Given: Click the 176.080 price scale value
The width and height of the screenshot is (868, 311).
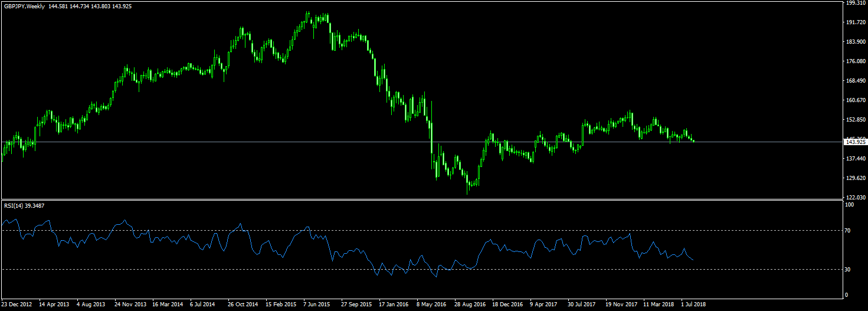Looking at the screenshot, I should pos(855,61).
